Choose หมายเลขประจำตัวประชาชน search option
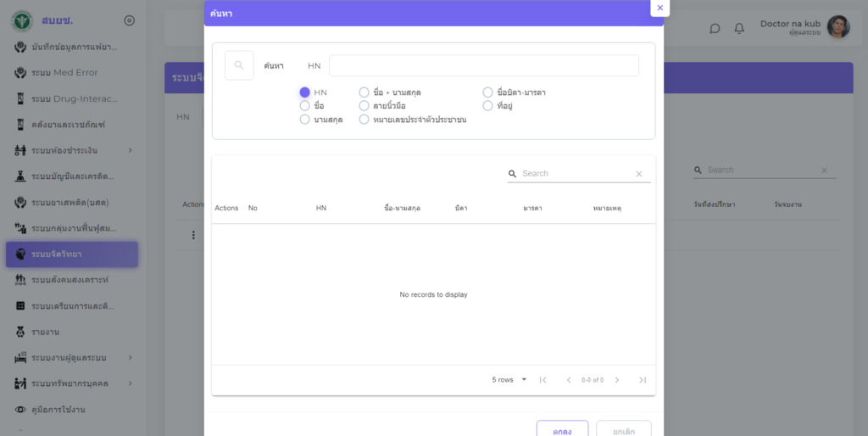The width and height of the screenshot is (868, 436). click(x=364, y=120)
